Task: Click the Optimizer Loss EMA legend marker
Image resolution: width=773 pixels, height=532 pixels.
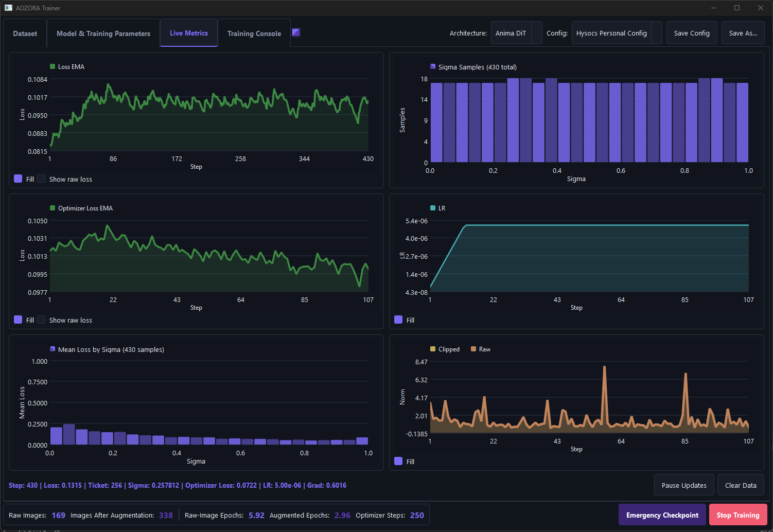Action: [x=52, y=208]
